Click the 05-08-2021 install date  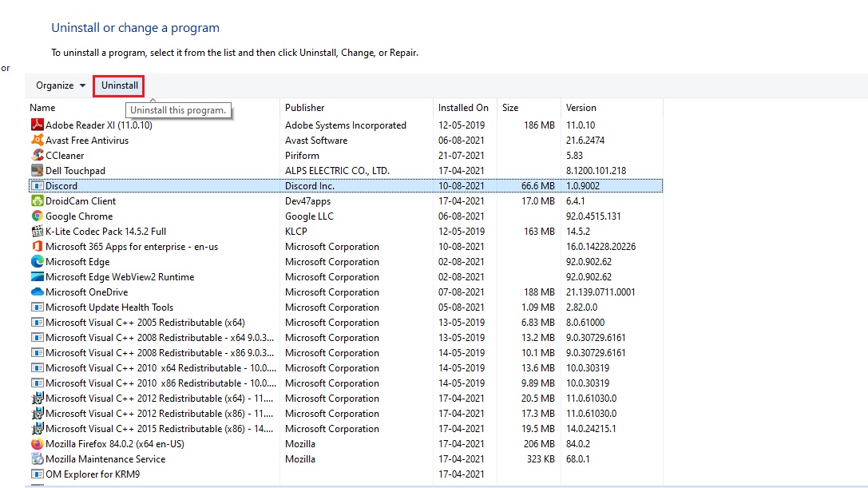[461, 307]
